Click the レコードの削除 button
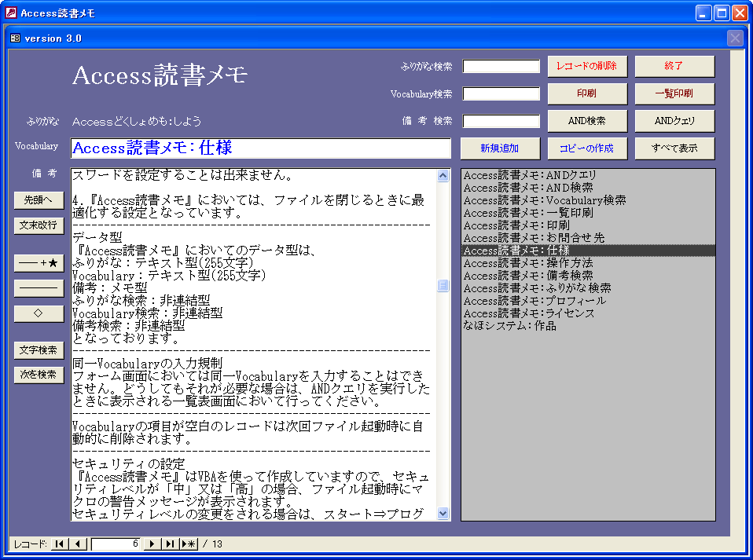 (587, 66)
